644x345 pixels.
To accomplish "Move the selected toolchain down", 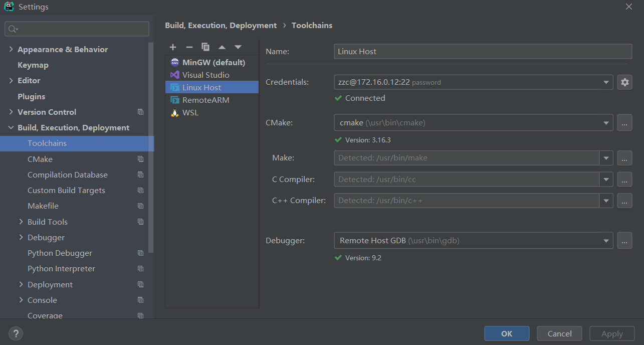I will point(238,47).
